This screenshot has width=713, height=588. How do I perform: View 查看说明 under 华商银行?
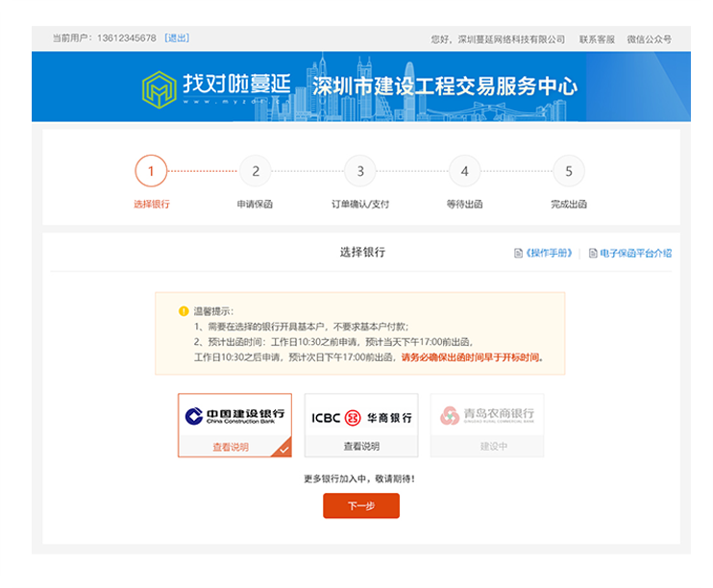[361, 447]
